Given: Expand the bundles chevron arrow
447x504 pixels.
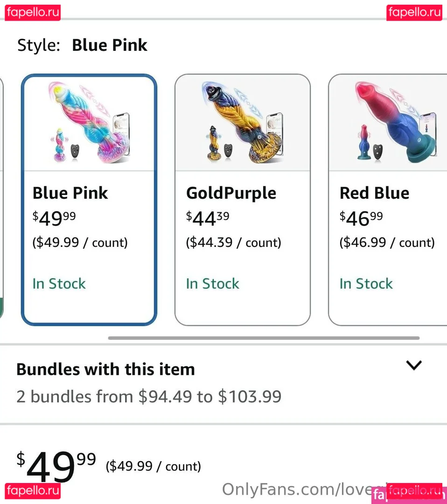Looking at the screenshot, I should (413, 365).
